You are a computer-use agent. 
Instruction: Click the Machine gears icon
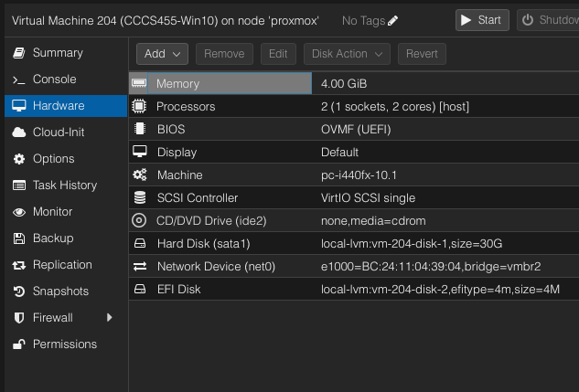coord(140,175)
